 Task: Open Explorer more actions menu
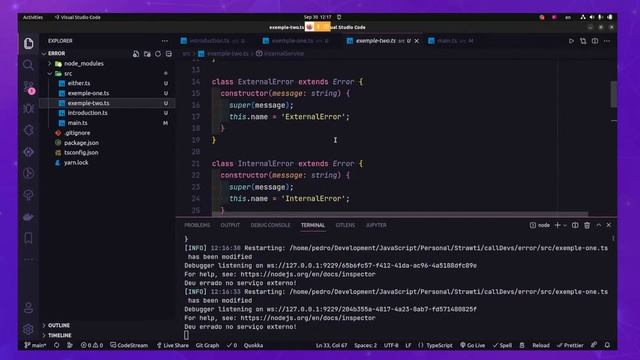(x=164, y=41)
